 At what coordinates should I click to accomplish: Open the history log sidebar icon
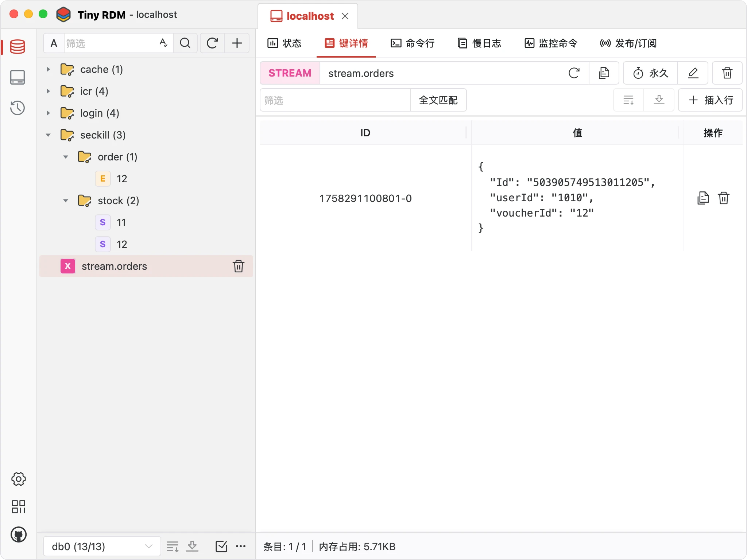[x=18, y=108]
